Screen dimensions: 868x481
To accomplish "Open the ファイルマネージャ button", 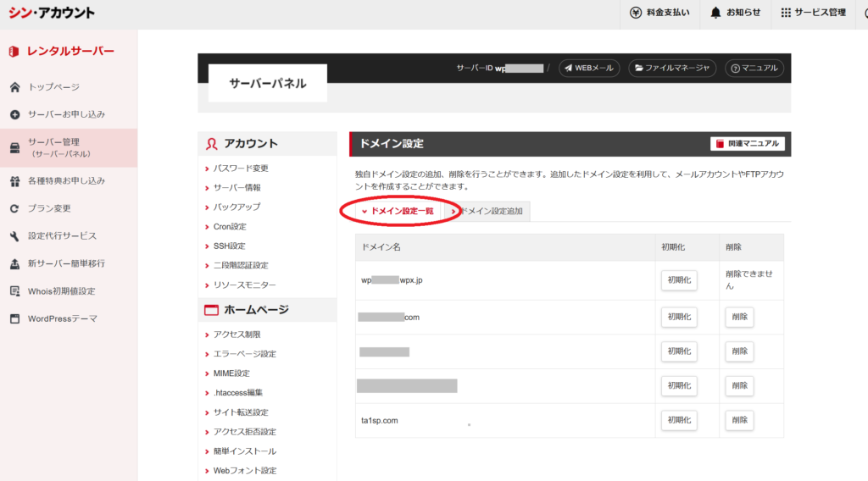I will pyautogui.click(x=672, y=68).
